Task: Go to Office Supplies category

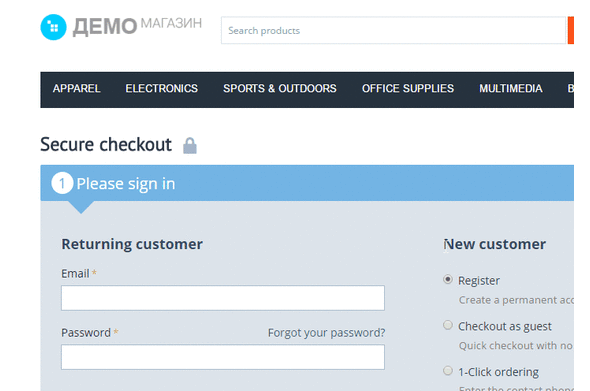Action: pos(408,88)
